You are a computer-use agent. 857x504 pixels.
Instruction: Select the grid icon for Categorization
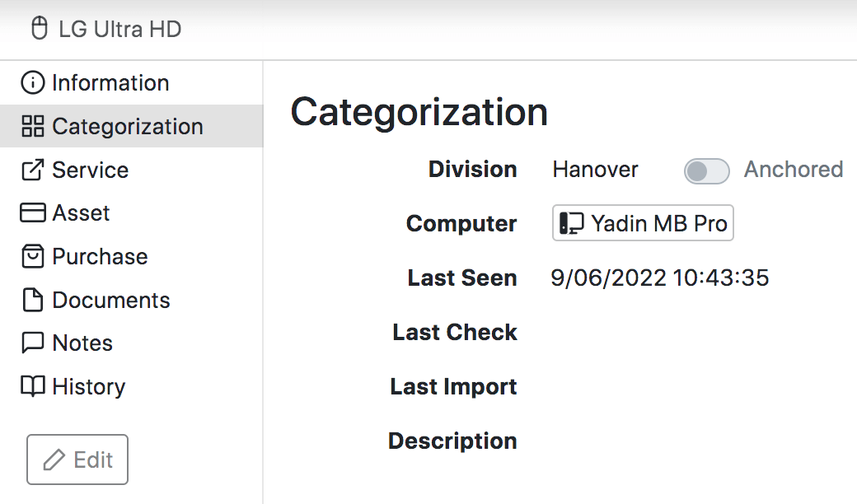coord(32,126)
